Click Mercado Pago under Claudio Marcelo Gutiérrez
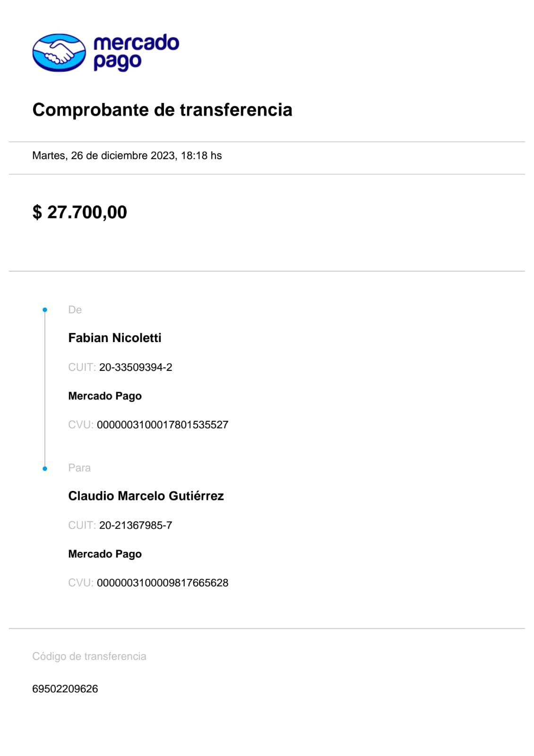 pyautogui.click(x=104, y=554)
